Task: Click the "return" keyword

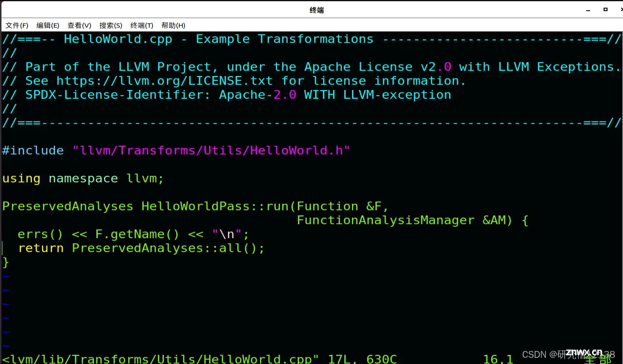Action: (x=41, y=248)
